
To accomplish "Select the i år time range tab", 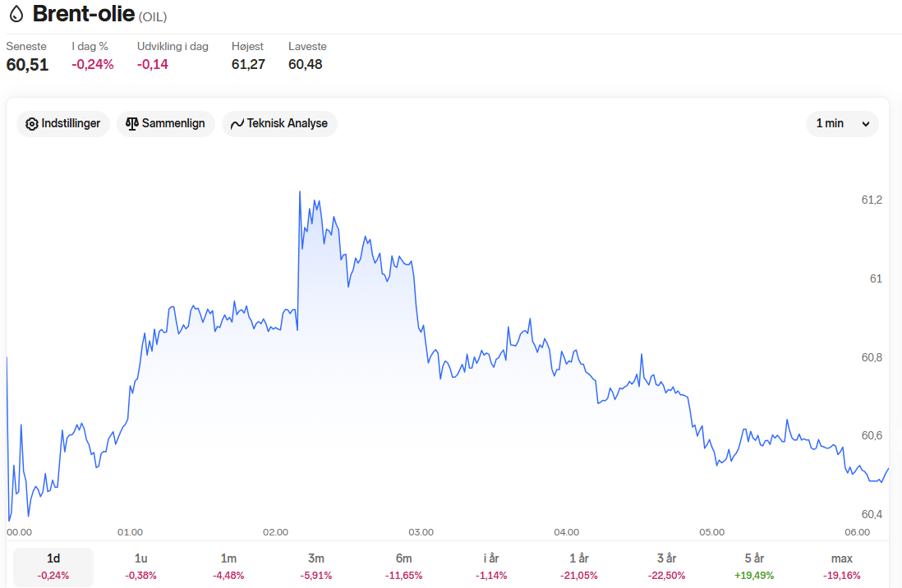I will 491,566.
